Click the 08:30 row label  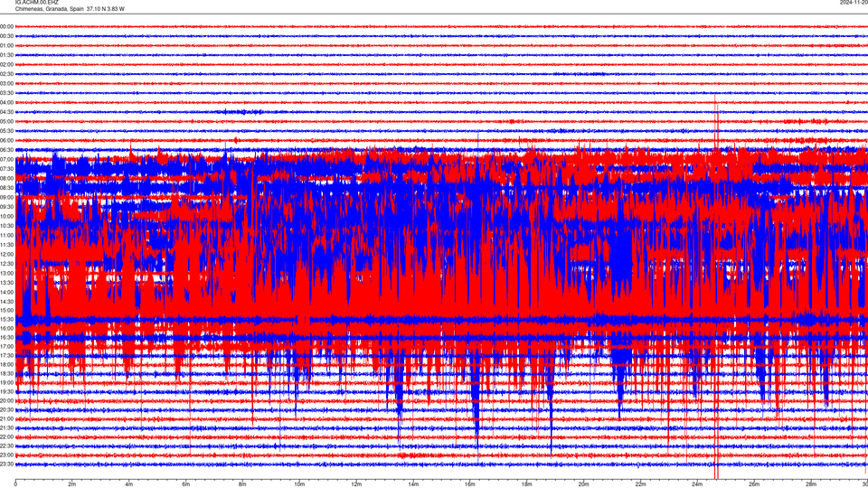pyautogui.click(x=6, y=188)
